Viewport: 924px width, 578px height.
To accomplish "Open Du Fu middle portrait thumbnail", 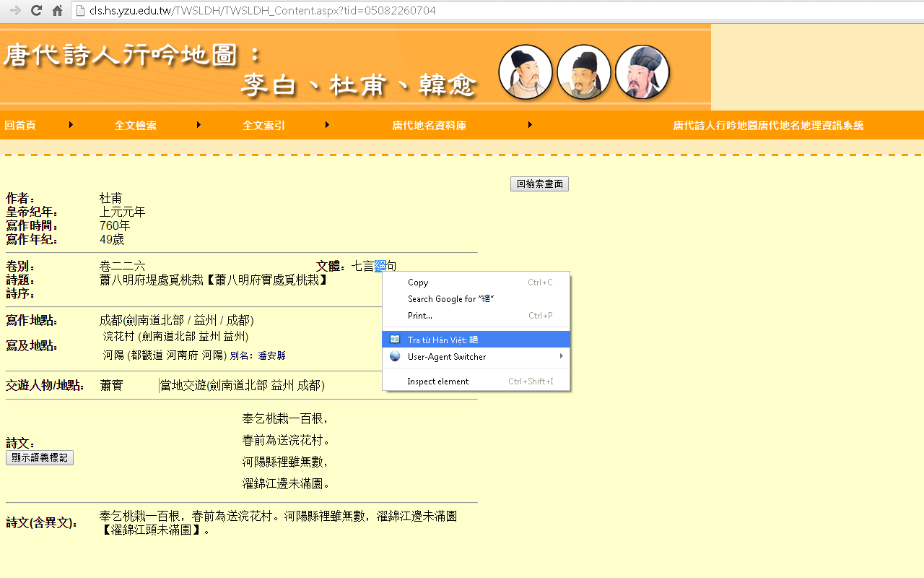I will click(584, 72).
